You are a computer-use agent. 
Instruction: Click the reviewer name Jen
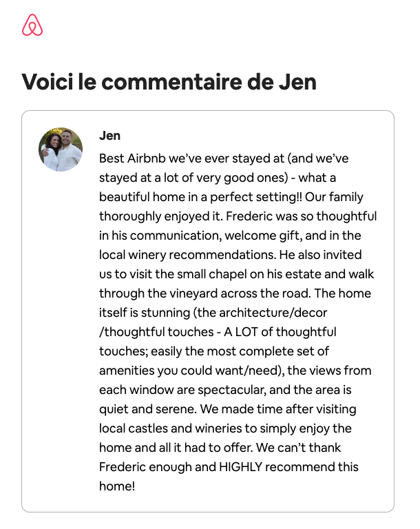(x=109, y=136)
